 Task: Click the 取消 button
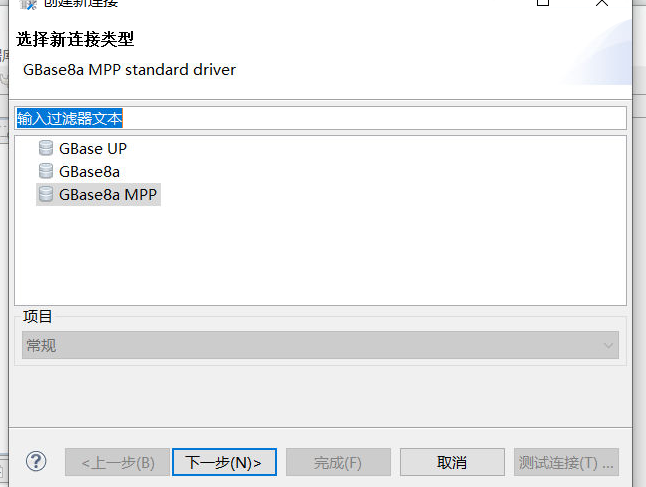tap(452, 462)
